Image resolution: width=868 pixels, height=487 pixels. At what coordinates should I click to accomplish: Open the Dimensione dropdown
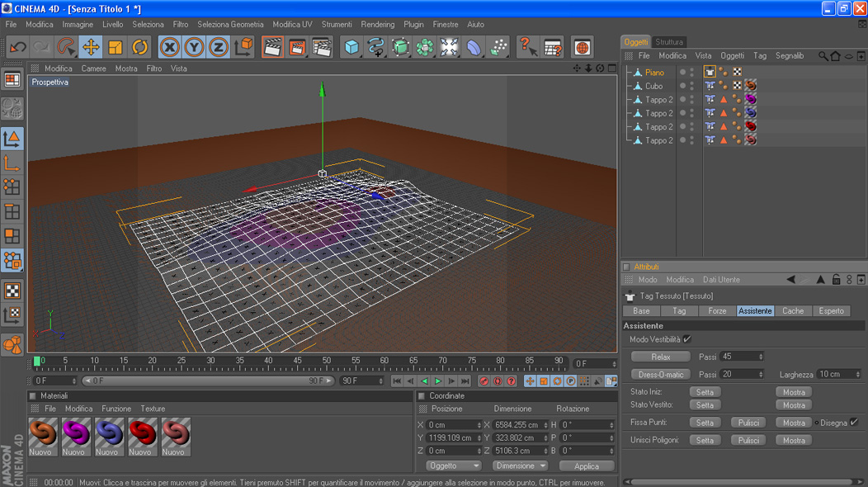[520, 466]
